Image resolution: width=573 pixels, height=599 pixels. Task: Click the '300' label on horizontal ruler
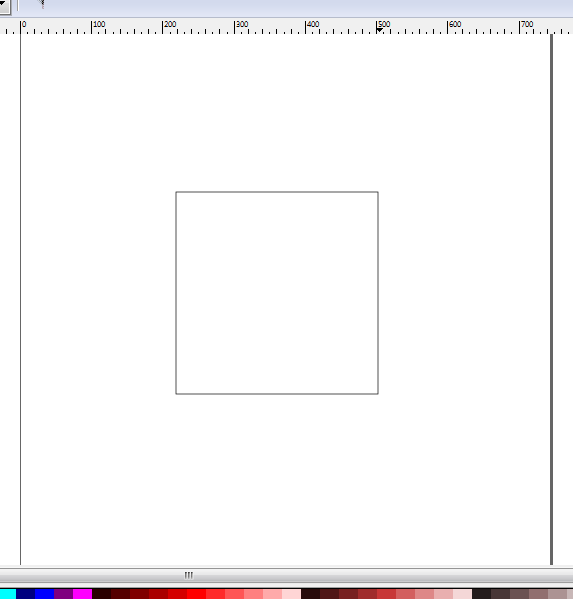click(242, 24)
